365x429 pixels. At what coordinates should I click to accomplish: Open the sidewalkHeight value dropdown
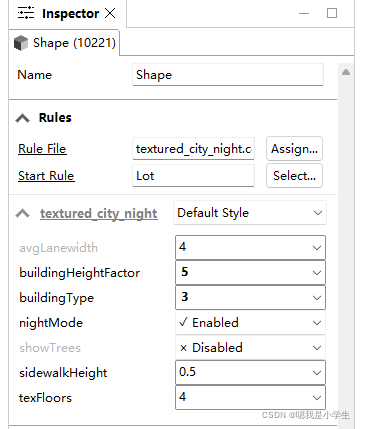pos(250,372)
